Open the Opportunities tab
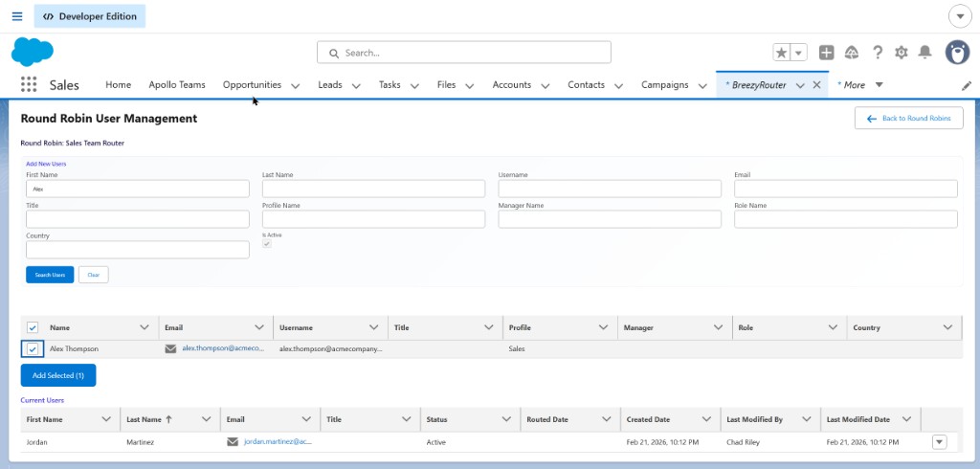Image resolution: width=980 pixels, height=469 pixels. [252, 85]
